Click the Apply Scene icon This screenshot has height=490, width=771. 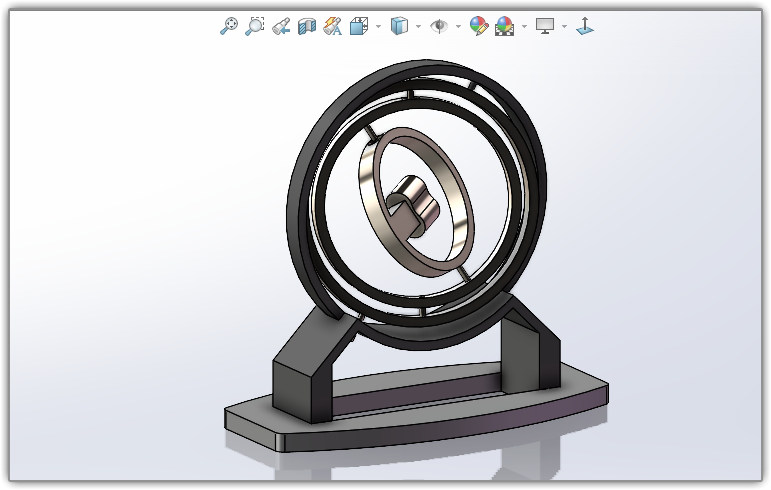[x=504, y=26]
